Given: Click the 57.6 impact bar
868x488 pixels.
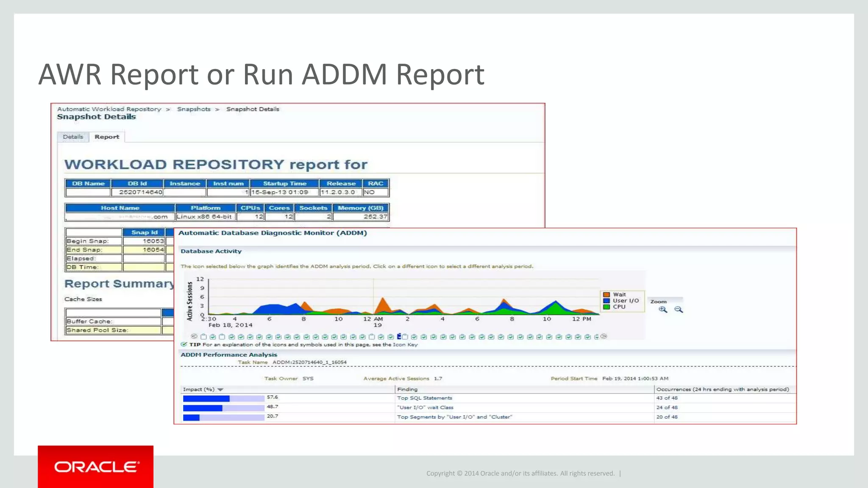Looking at the screenshot, I should pyautogui.click(x=223, y=398).
